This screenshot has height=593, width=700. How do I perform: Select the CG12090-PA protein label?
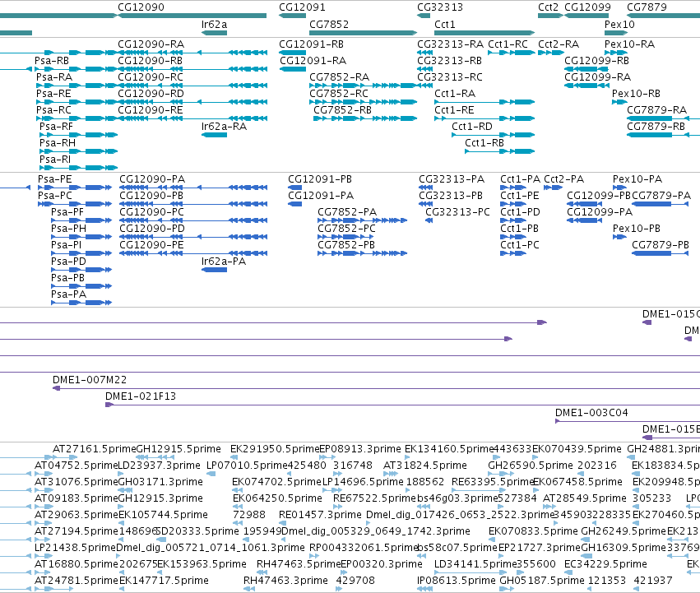coord(152,179)
